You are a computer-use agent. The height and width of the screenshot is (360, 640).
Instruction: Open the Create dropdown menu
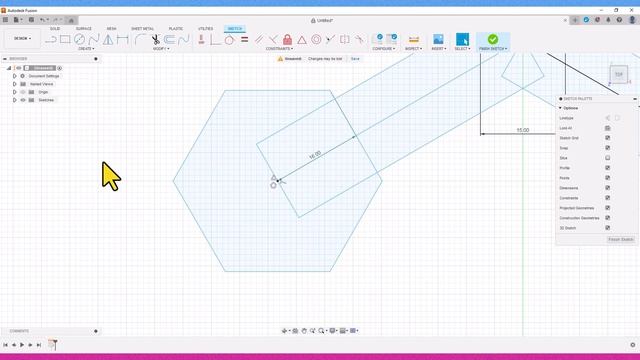[86, 49]
